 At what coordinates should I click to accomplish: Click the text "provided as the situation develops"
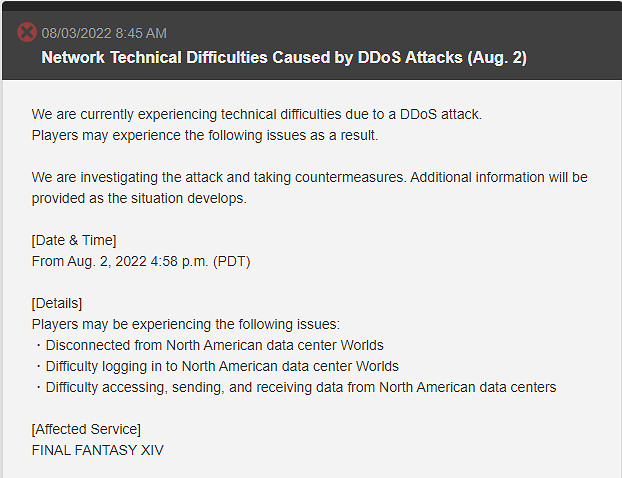click(138, 198)
